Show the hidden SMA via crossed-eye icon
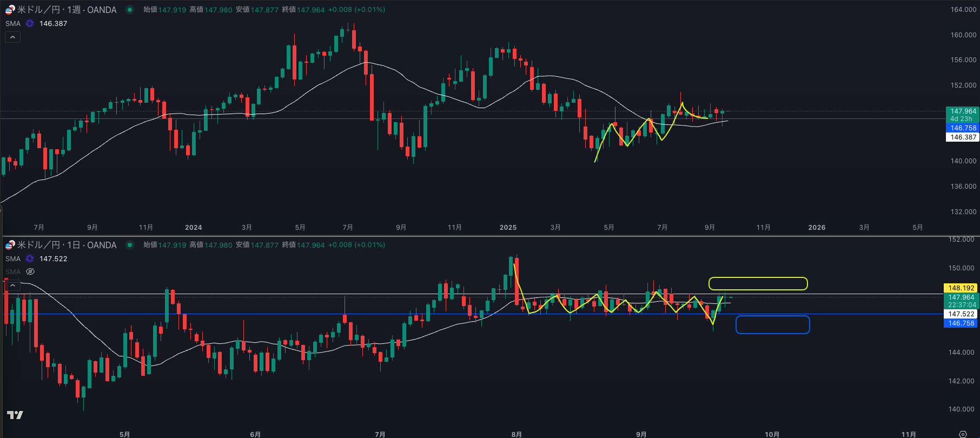980x438 pixels. [30, 271]
